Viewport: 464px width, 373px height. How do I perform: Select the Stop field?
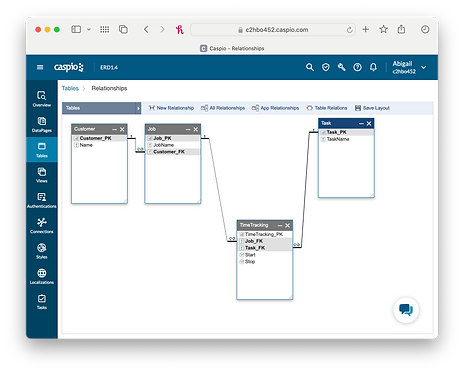(265, 262)
